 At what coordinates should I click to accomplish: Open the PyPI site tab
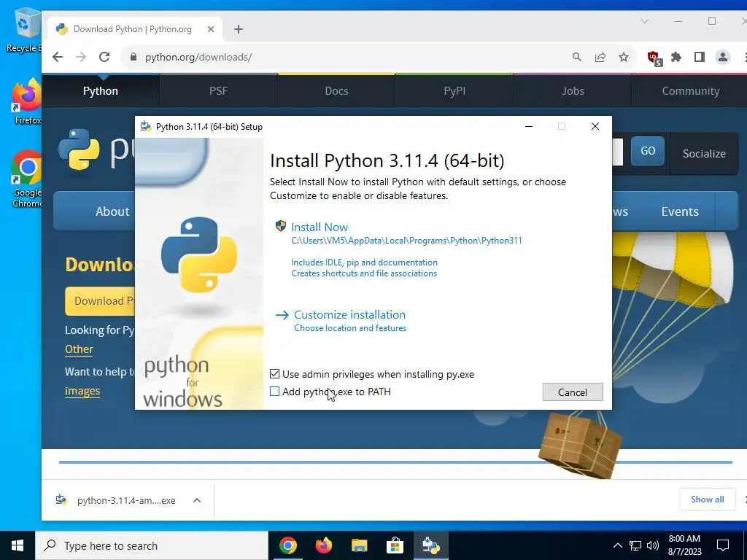pos(454,90)
